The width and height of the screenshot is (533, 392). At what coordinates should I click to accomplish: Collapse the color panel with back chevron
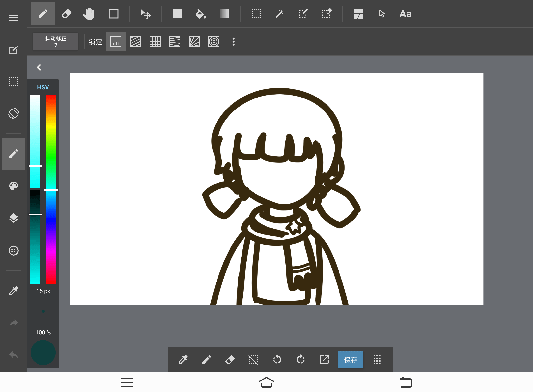point(39,67)
